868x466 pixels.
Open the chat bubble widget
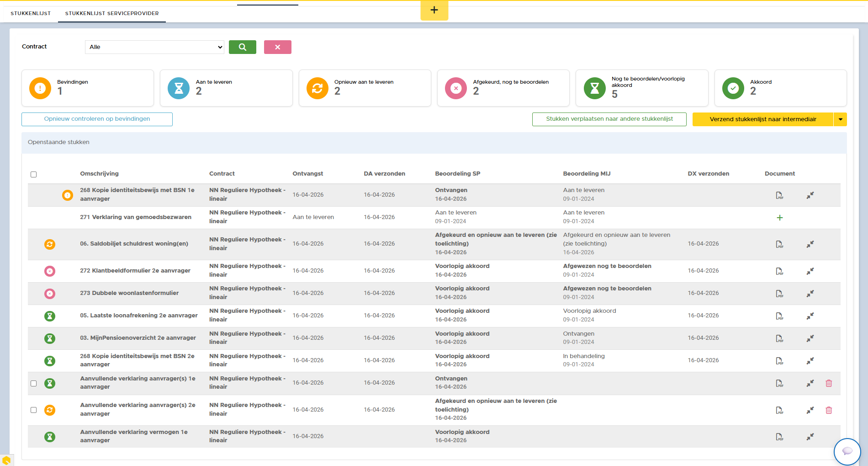click(x=847, y=451)
